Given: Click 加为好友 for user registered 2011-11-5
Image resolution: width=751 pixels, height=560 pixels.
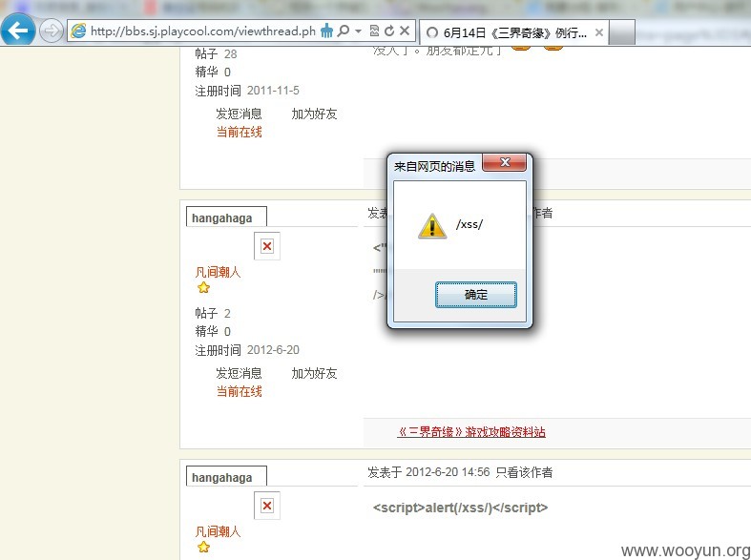Looking at the screenshot, I should click(x=314, y=114).
